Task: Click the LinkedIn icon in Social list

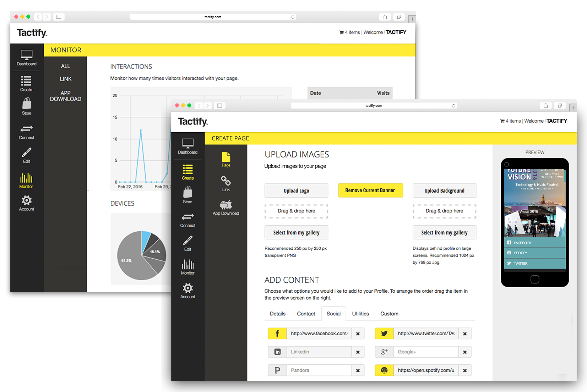Action: (x=277, y=352)
